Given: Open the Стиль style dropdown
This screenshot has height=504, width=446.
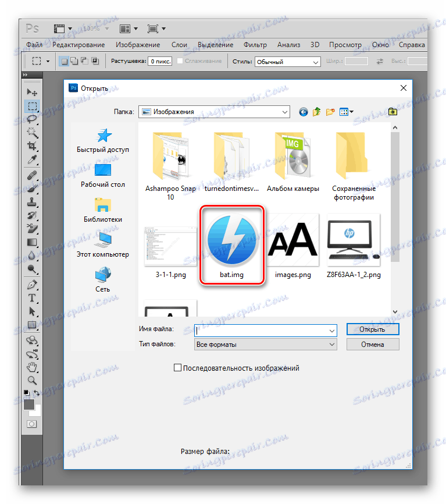Looking at the screenshot, I should [288, 62].
